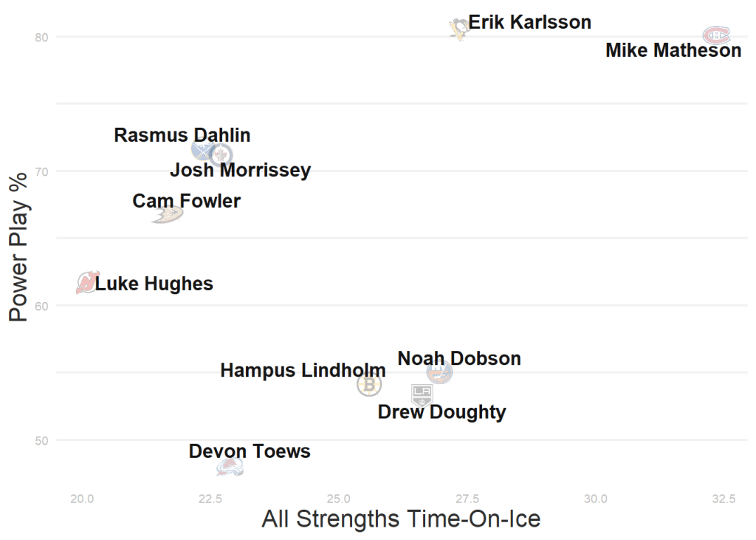Viewport: 756px width, 540px height.
Task: Select the Buffalo Sabres logo data point
Action: pos(202,149)
